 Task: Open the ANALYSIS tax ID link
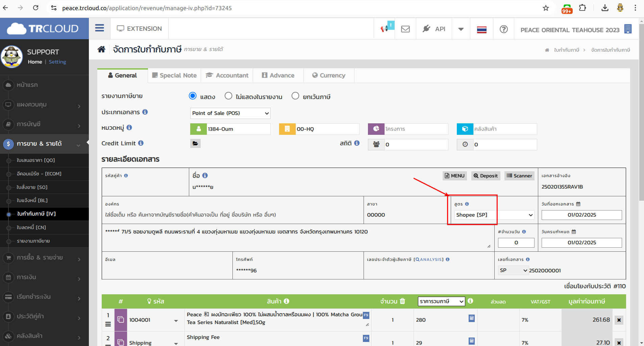428,259
